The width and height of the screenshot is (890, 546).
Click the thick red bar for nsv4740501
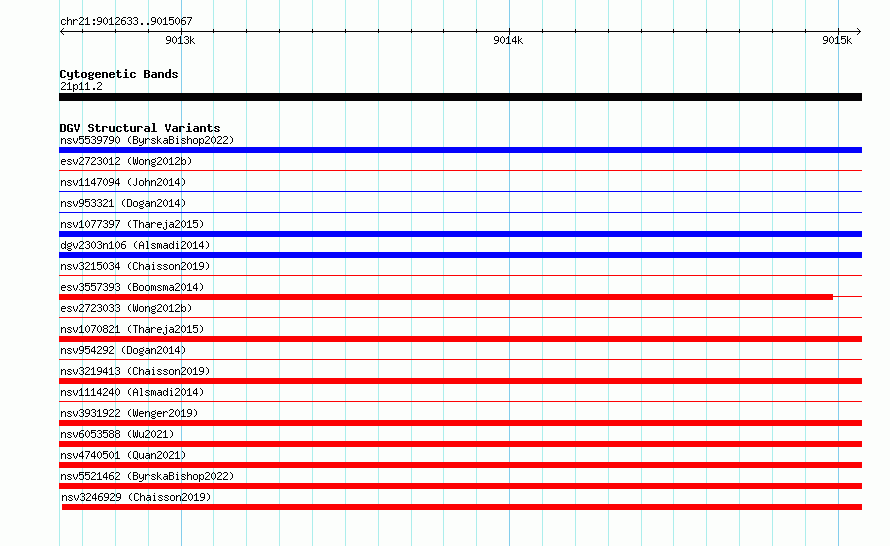click(460, 465)
